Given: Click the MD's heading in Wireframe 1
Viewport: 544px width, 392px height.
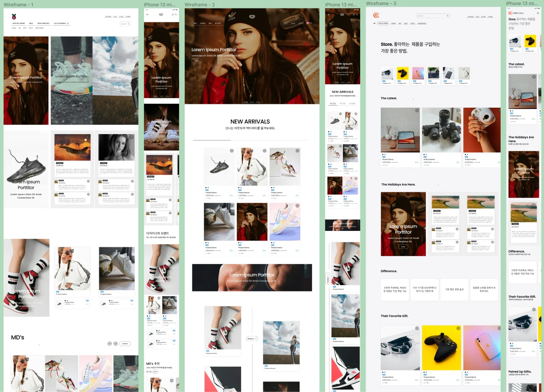Looking at the screenshot, I should pos(18,337).
